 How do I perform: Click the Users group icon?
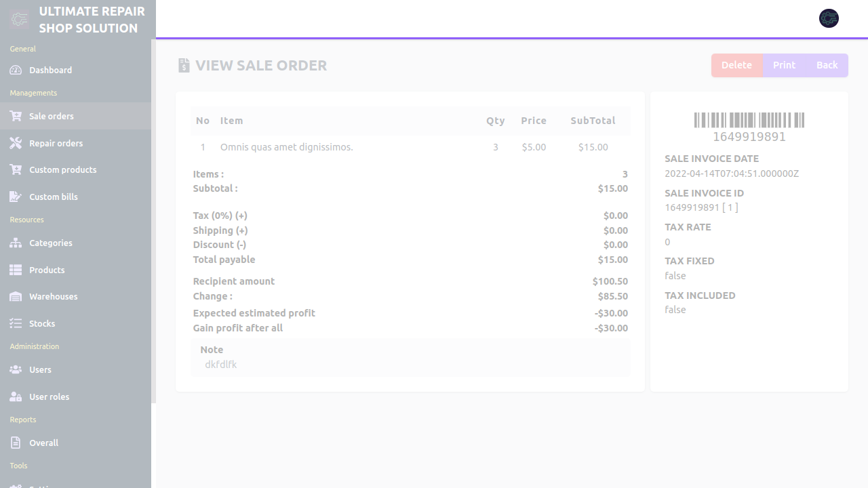click(x=16, y=370)
